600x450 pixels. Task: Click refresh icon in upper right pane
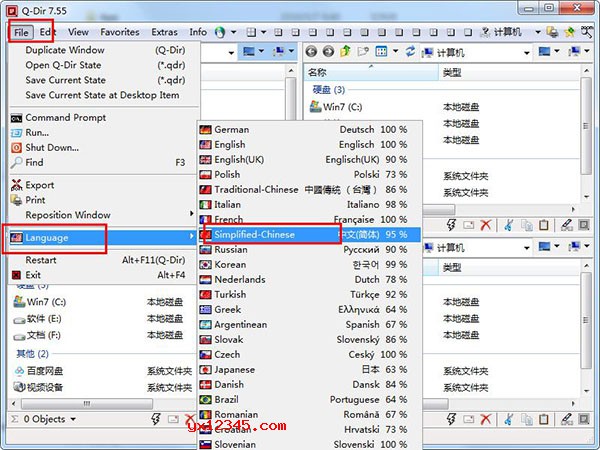(410, 51)
